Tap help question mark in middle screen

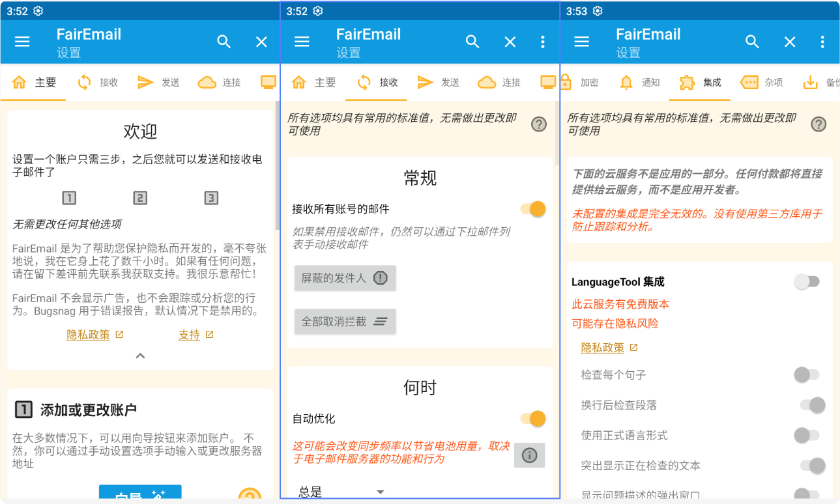[x=539, y=124]
